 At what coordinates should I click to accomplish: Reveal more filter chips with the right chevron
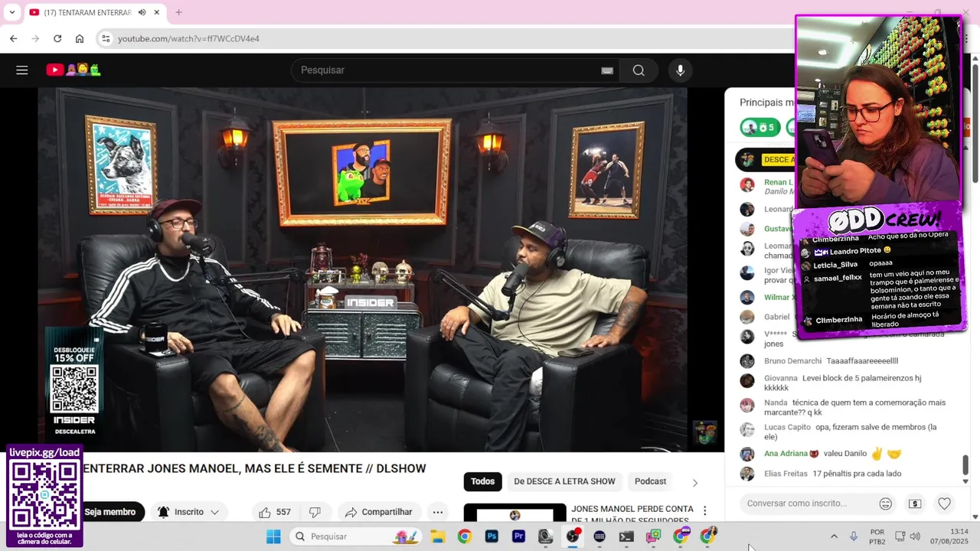[695, 483]
